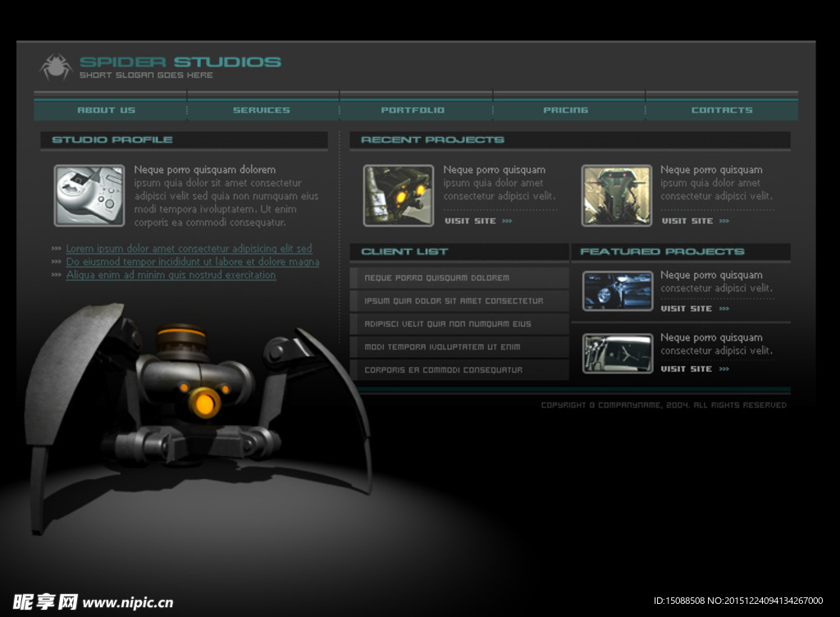Image resolution: width=840 pixels, height=617 pixels.
Task: Open the second recent project mech thumbnail
Action: tap(617, 195)
